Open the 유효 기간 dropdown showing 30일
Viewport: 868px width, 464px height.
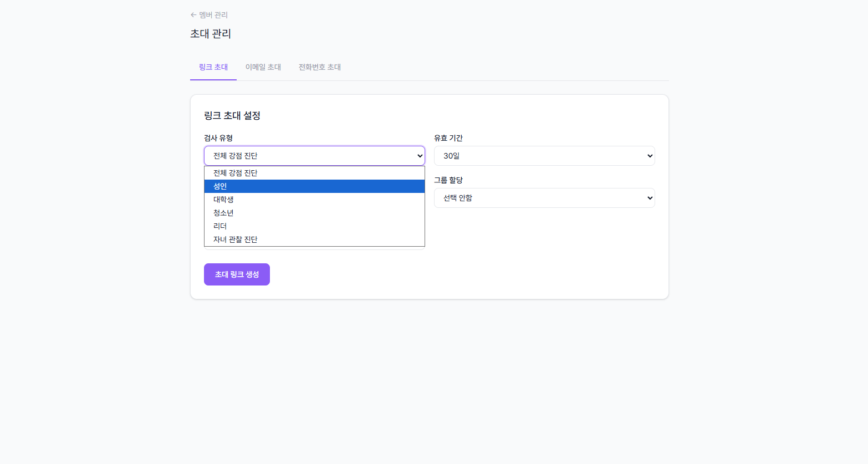click(544, 156)
